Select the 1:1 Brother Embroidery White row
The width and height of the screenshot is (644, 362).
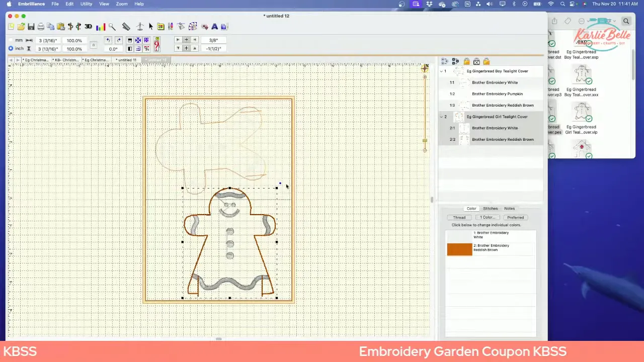tap(491, 82)
